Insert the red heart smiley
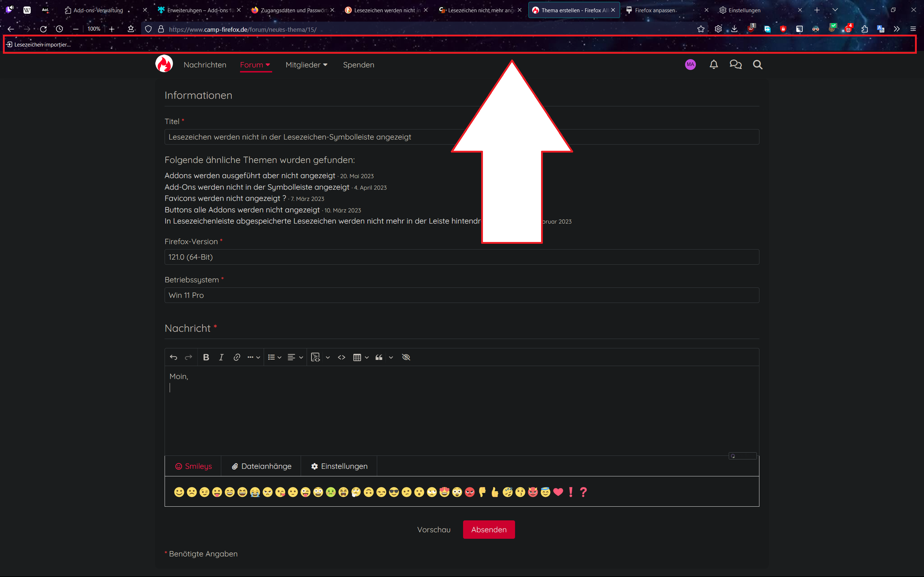This screenshot has width=924, height=577. [x=558, y=492]
